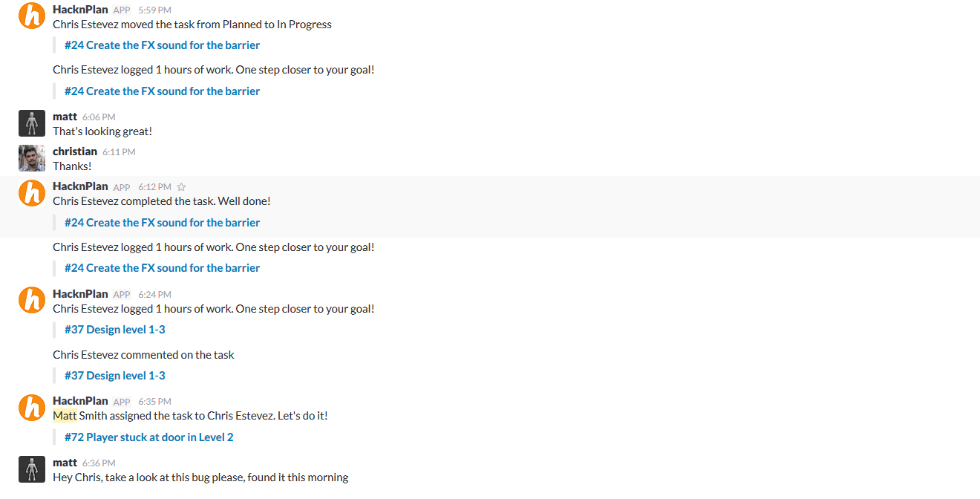The height and width of the screenshot is (499, 980).
Task: Star the 6:12 PM HacknPlan message
Action: 181,187
